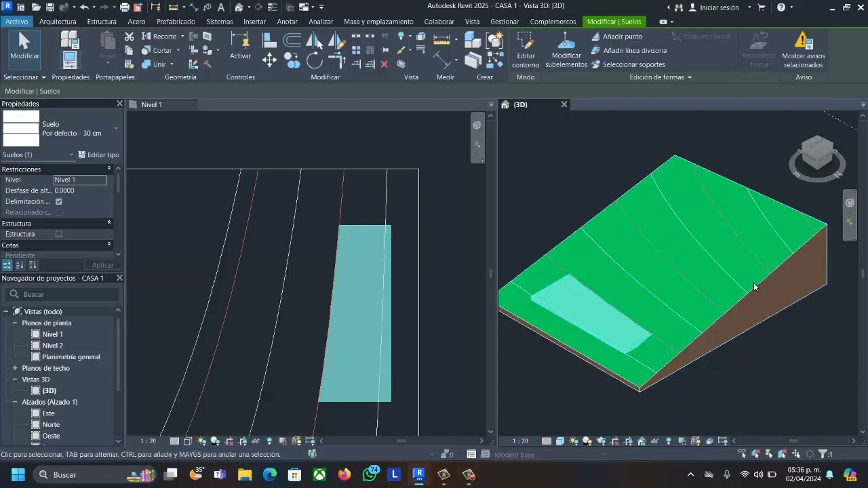
Task: Activate the Nivel 1 view tab
Action: 151,104
